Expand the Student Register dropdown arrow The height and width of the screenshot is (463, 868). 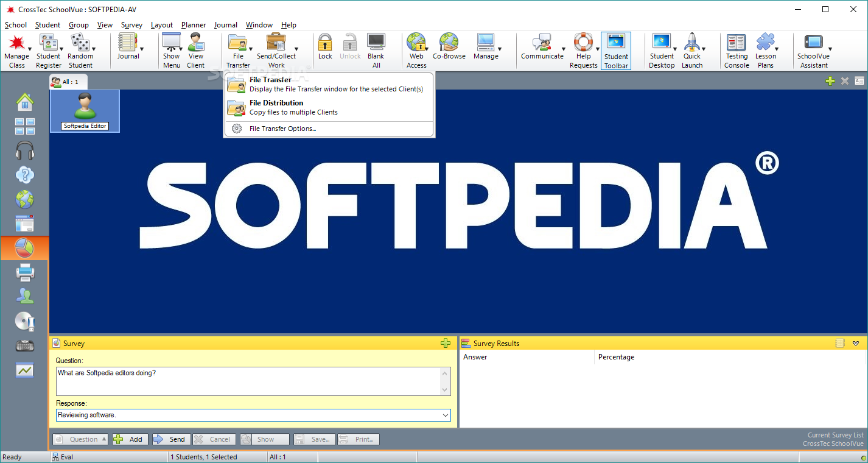pyautogui.click(x=61, y=49)
